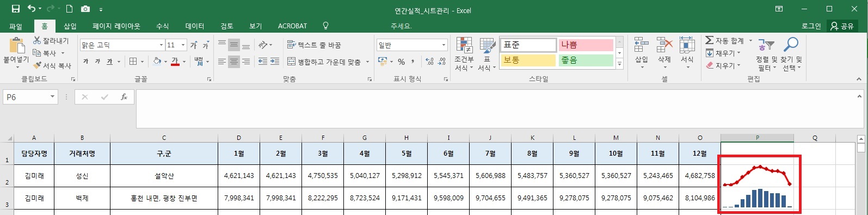Click the Undo arrow icon
868x215 pixels.
(x=32, y=9)
